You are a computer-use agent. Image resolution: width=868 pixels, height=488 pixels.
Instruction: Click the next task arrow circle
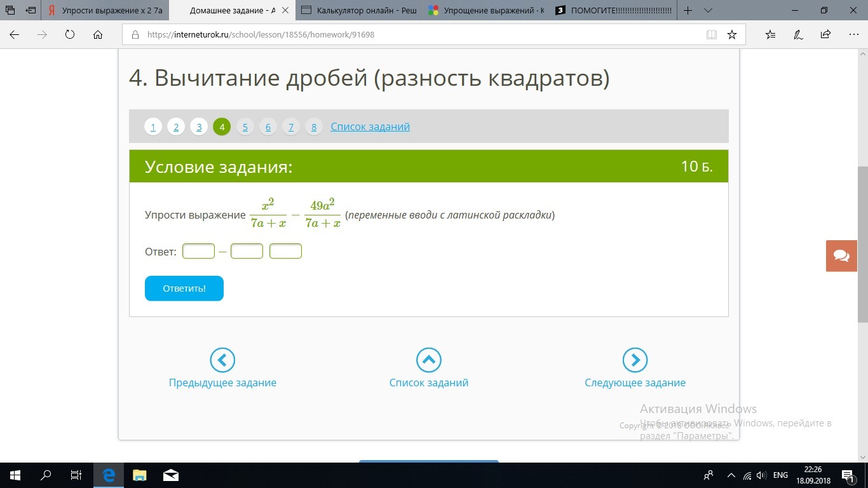635,360
